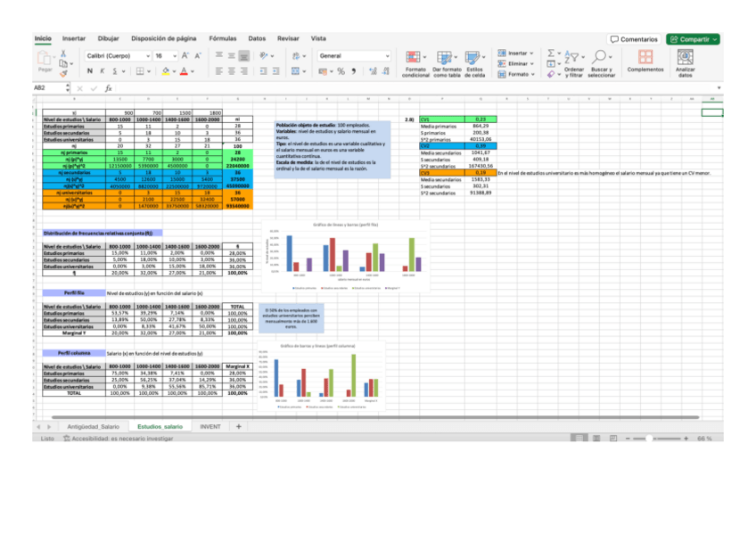This screenshot has height=534, width=756.
Task: Apply percent style format
Action: point(341,71)
